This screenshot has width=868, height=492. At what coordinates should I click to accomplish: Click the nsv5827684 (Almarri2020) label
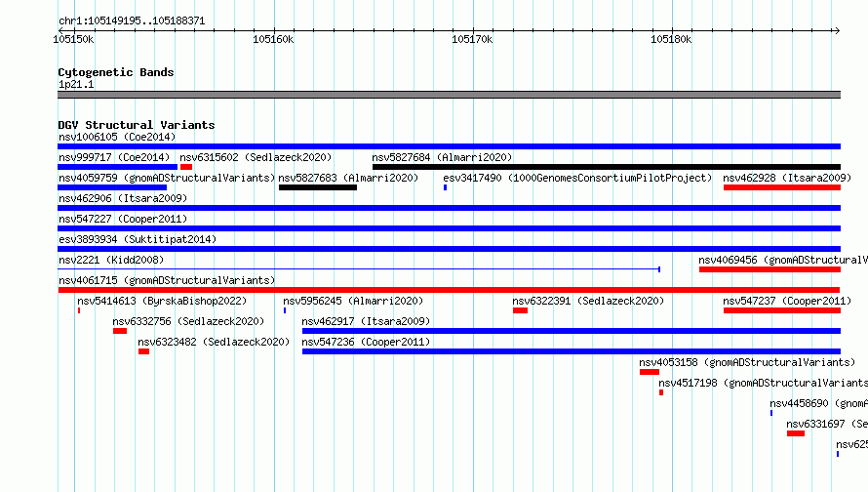(x=442, y=157)
